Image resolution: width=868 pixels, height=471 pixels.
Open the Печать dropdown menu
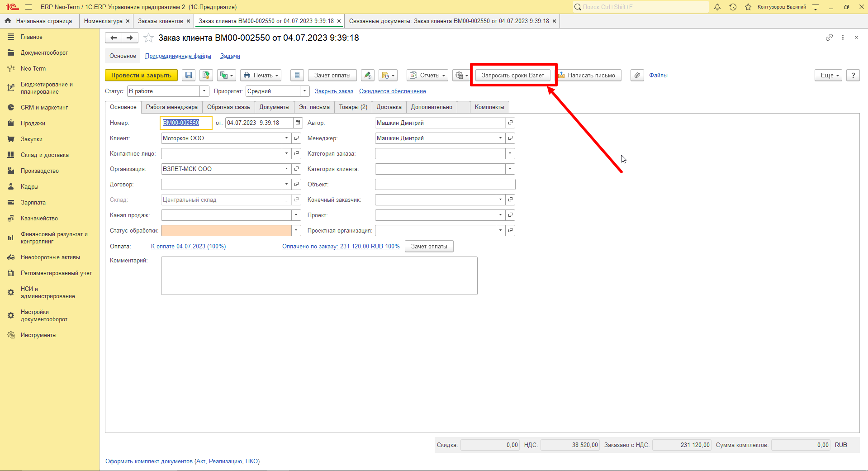point(261,76)
